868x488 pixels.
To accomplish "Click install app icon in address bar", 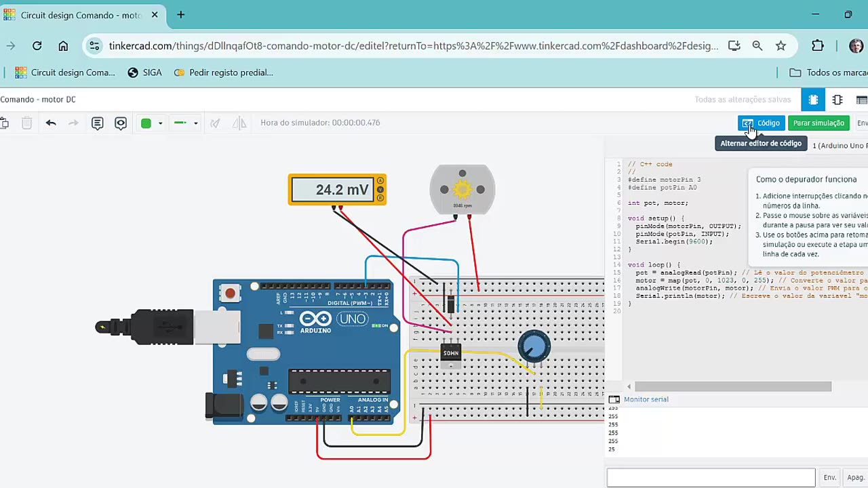I will pyautogui.click(x=734, y=46).
